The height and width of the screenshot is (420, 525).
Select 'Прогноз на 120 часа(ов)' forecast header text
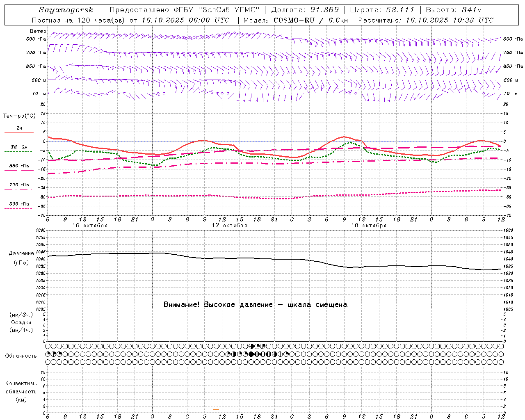[x=79, y=20]
